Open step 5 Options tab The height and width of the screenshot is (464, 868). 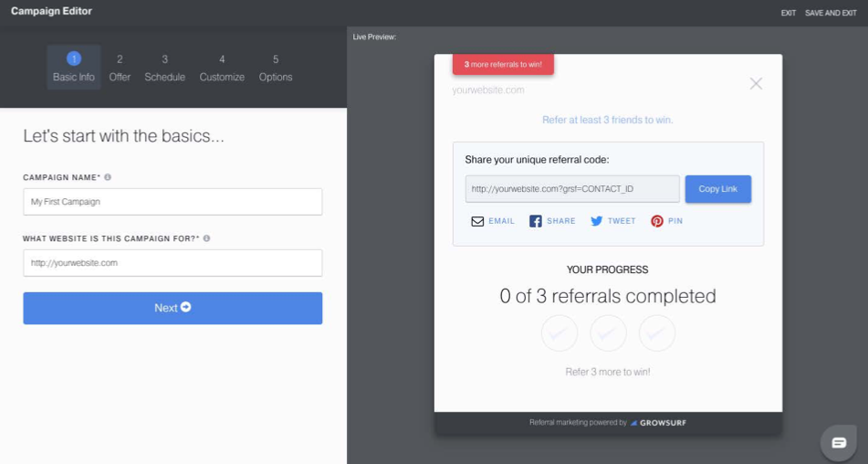pos(276,67)
